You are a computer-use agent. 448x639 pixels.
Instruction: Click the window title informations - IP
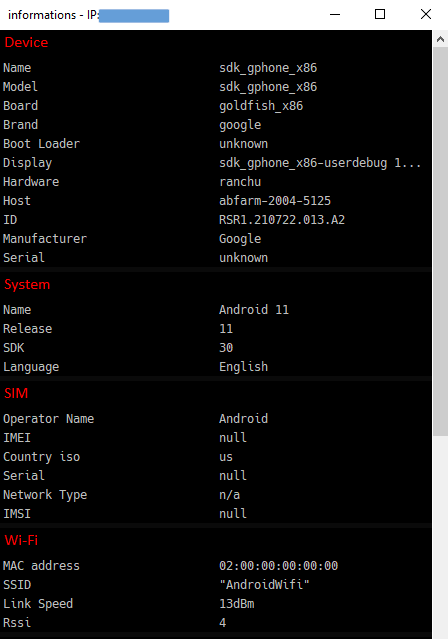[x=53, y=15]
